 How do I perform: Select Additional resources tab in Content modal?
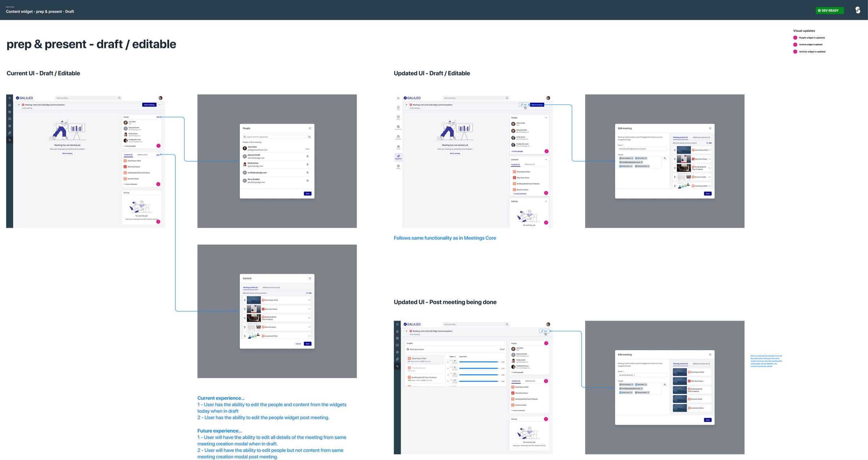(x=271, y=287)
